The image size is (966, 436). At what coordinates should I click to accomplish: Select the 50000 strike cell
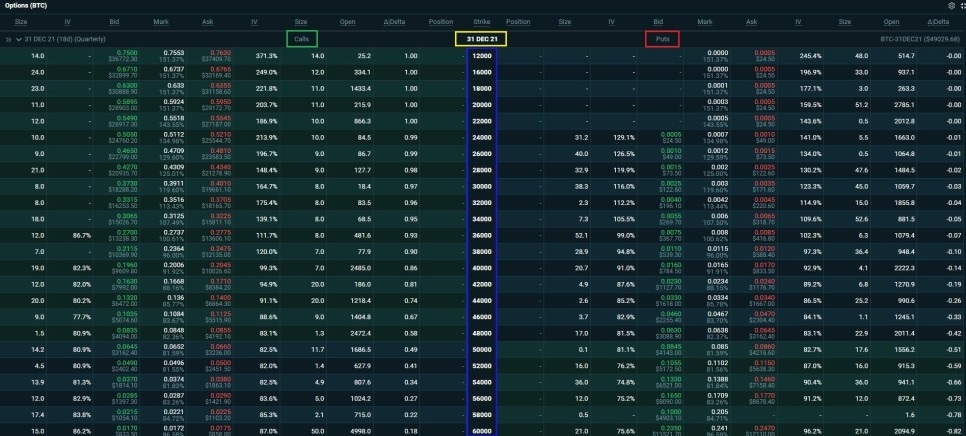(x=482, y=350)
